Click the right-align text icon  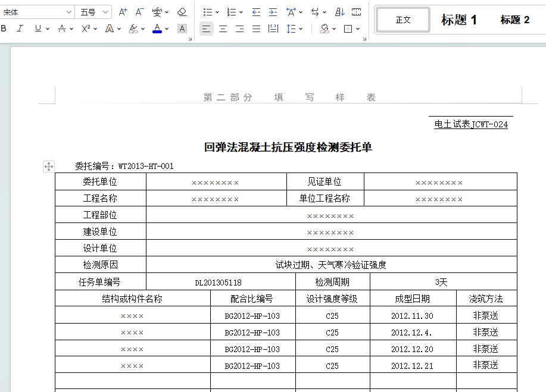239,29
